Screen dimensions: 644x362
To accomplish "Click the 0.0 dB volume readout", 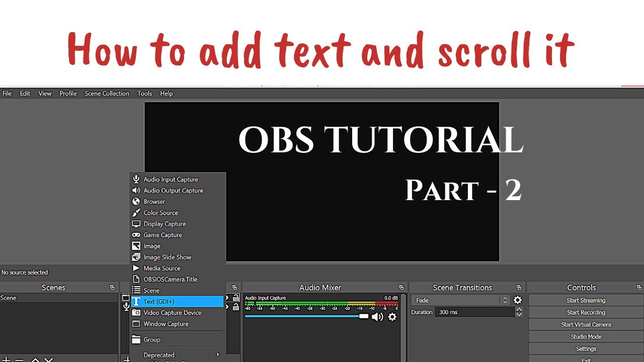I will click(x=391, y=298).
